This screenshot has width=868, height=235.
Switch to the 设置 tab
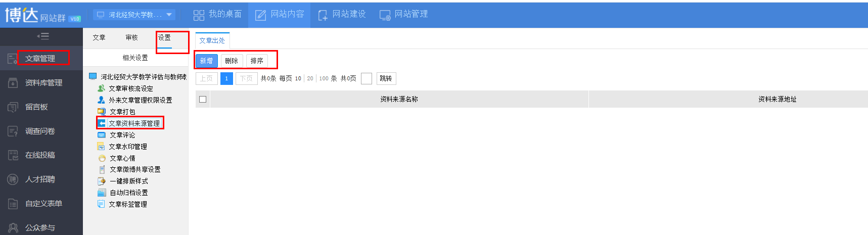pyautogui.click(x=164, y=38)
